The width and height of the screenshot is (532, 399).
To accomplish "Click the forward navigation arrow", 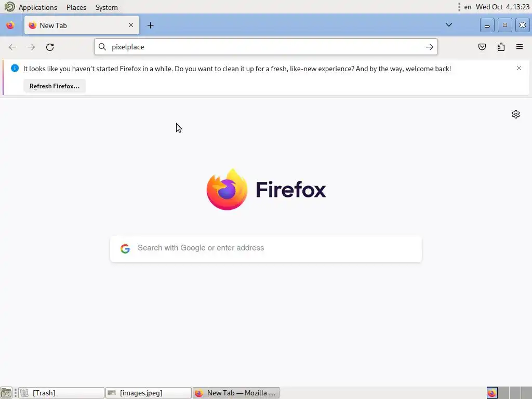I will 31,47.
